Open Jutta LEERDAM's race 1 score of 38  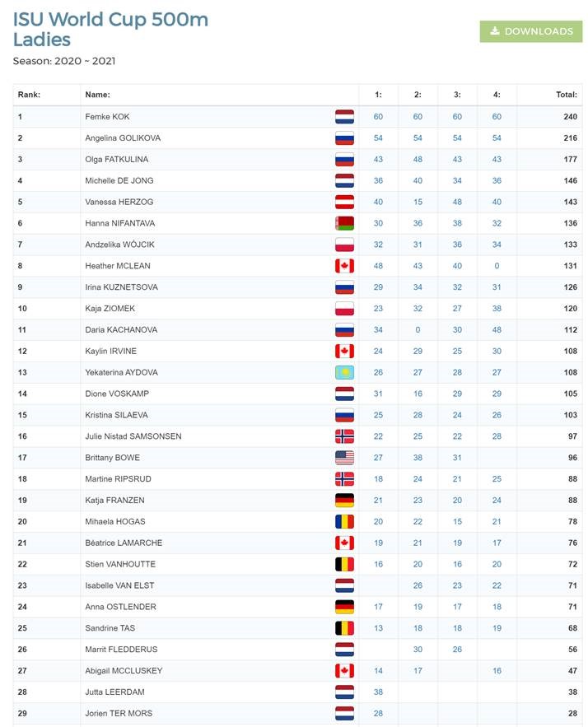click(378, 692)
